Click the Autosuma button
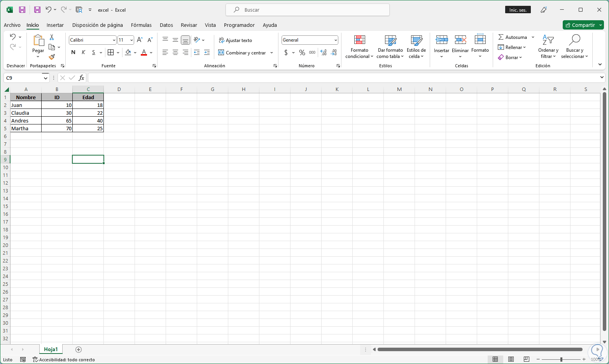Screen dimensions: 609x364 pos(513,37)
